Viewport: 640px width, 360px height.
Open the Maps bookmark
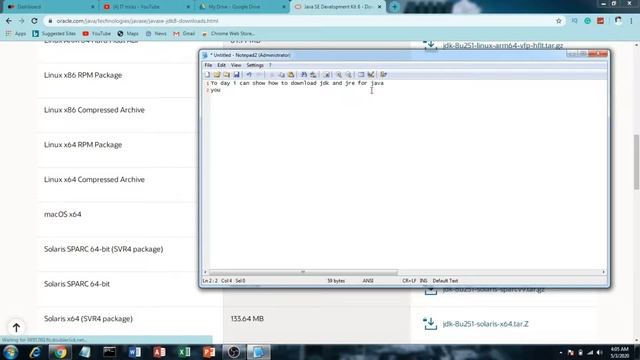128,33
